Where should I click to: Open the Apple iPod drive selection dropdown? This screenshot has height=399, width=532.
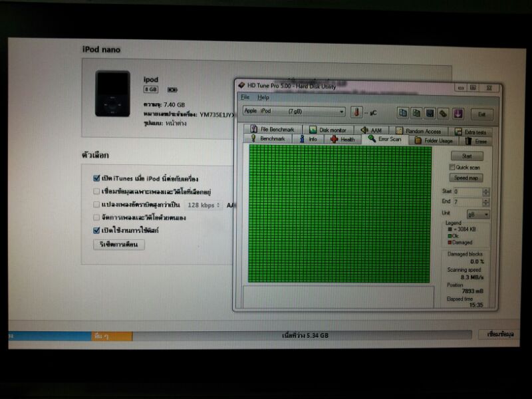point(293,112)
